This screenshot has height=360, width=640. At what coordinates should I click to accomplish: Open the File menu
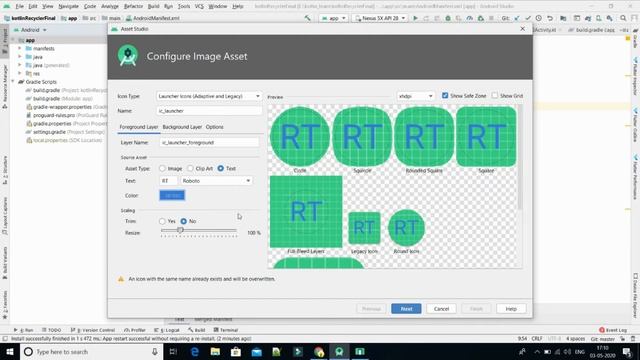pyautogui.click(x=19, y=6)
